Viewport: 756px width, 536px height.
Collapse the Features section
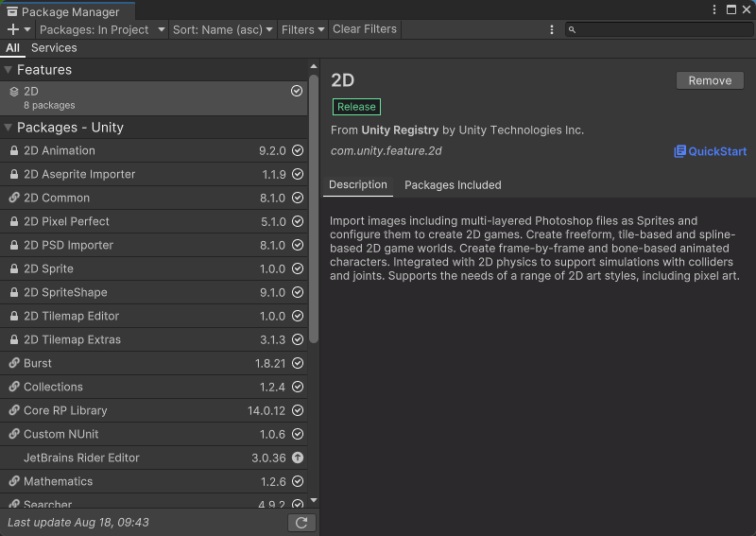tap(8, 70)
